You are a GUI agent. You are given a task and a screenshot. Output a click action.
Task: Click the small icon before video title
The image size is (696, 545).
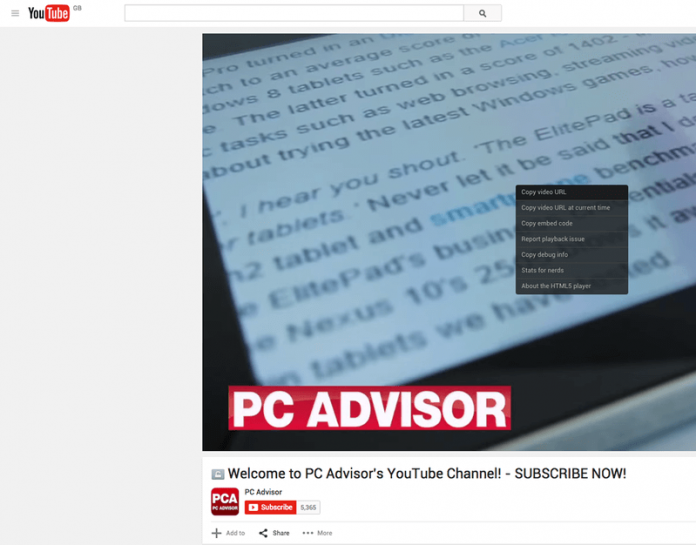pyautogui.click(x=218, y=474)
